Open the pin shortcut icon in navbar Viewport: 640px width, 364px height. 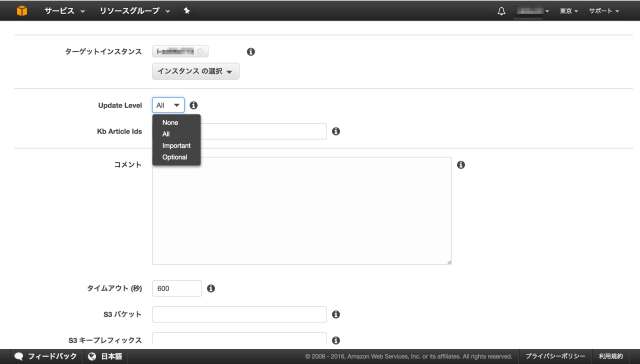click(x=187, y=11)
